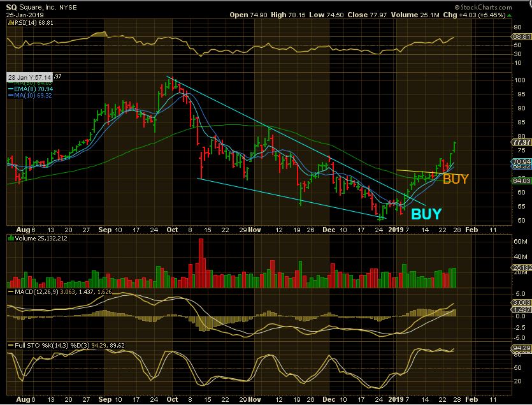Image resolution: width=532 pixels, height=405 pixels.
Task: Click the SQ Square, Inc. NYSE chart title
Action: 41,7
